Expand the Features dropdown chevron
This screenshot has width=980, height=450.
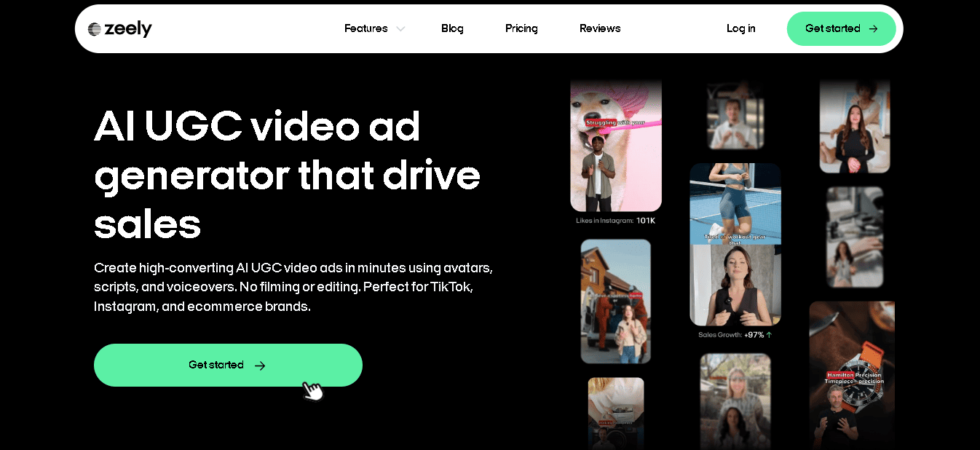[400, 28]
